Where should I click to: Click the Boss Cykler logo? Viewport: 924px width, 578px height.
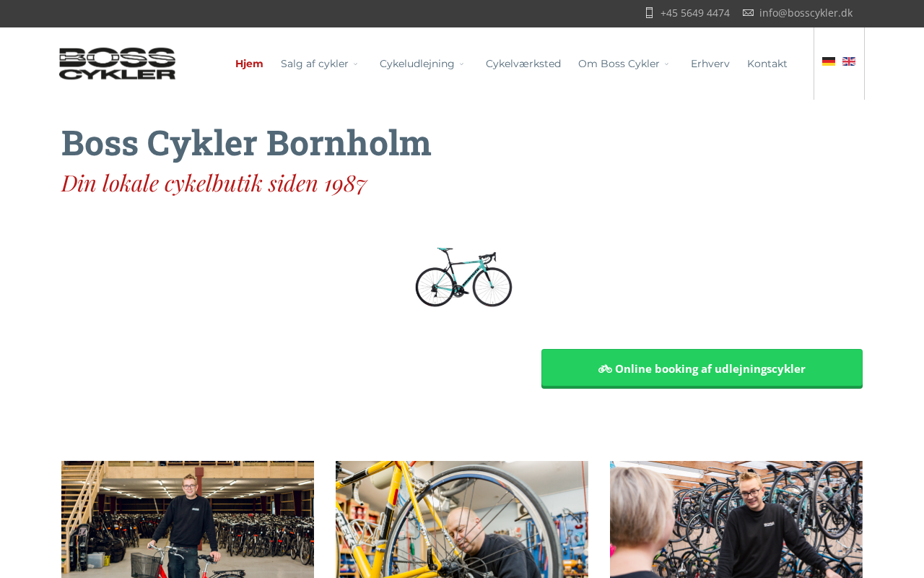pos(117,64)
